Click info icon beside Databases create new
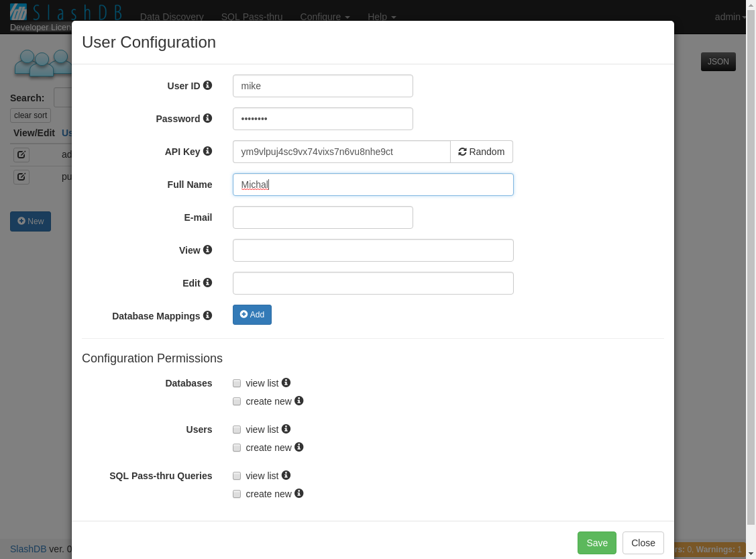The image size is (756, 559). (x=299, y=401)
